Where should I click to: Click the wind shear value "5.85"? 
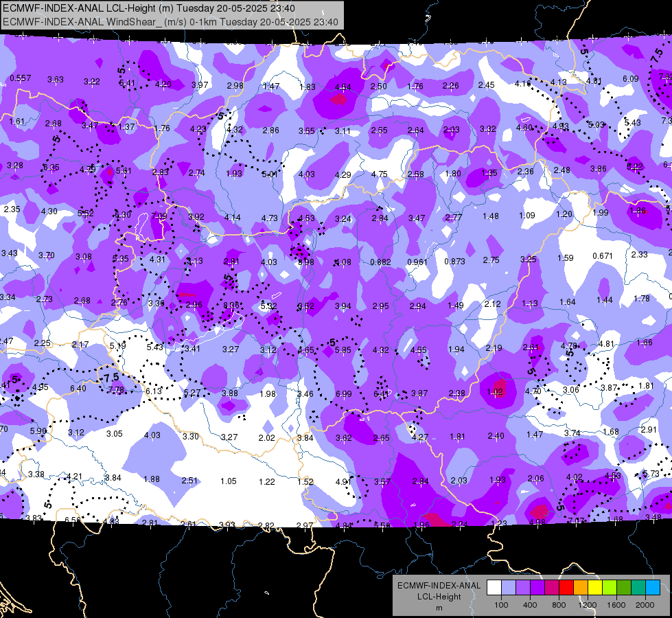click(x=343, y=350)
